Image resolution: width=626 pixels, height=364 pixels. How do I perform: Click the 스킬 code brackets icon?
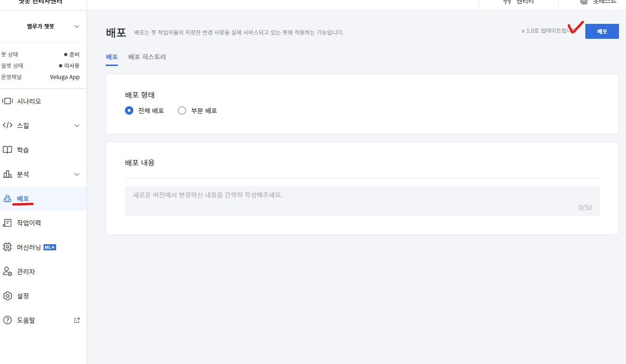tap(7, 125)
